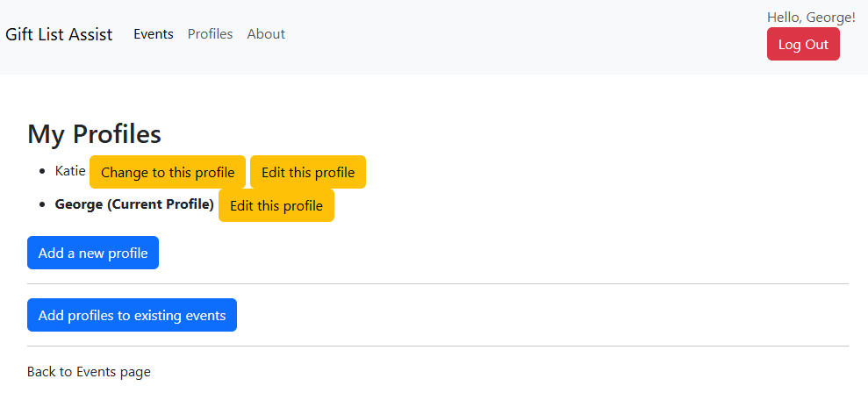
Task: Click the My Profiles heading
Action: point(95,134)
